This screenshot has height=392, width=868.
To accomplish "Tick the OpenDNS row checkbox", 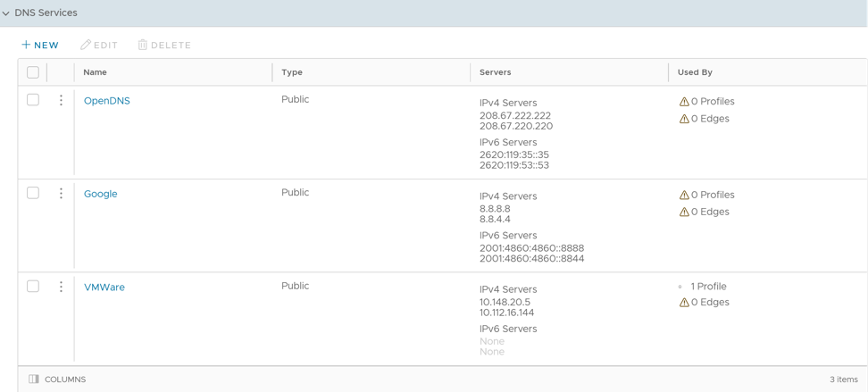I will 33,100.
